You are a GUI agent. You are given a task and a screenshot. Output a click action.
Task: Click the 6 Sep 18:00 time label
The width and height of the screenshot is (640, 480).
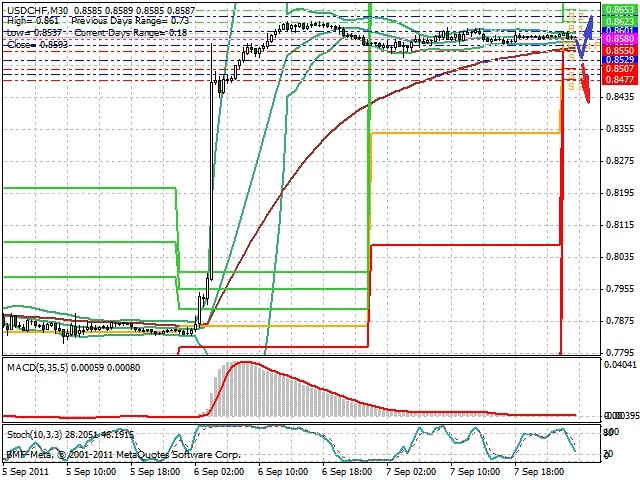click(x=347, y=472)
